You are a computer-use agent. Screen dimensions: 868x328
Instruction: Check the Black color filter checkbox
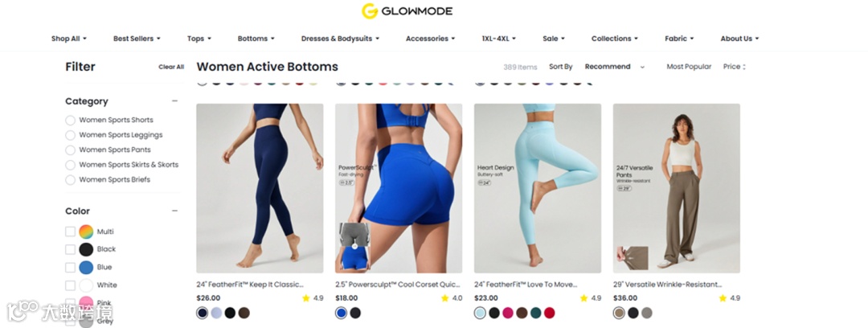70,249
